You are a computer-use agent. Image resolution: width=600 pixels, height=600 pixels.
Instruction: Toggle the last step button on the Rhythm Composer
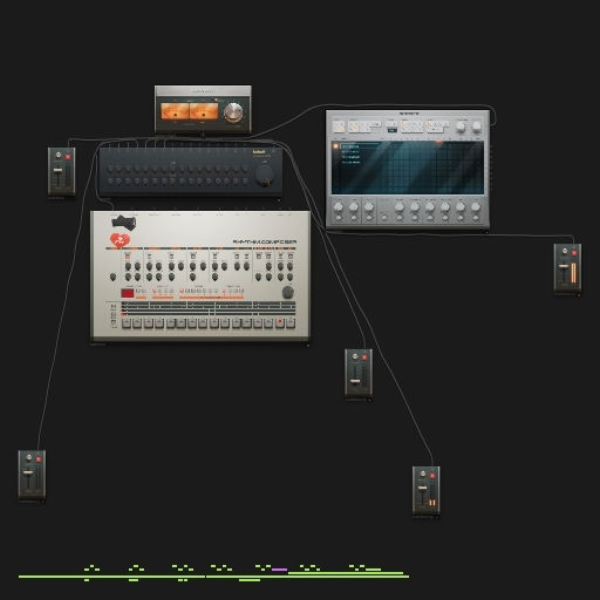coord(291,323)
